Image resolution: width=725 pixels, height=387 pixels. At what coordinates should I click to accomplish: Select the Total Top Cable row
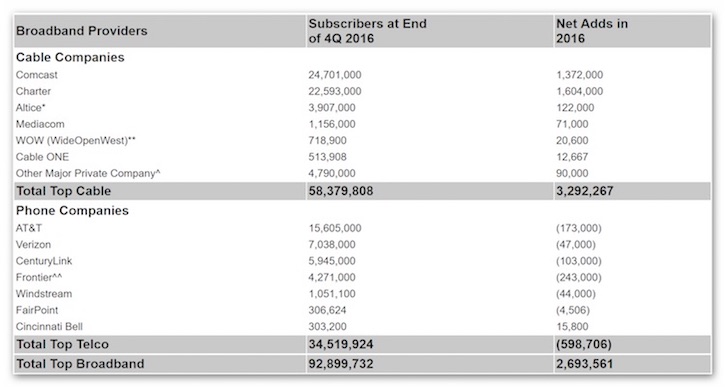click(x=362, y=191)
